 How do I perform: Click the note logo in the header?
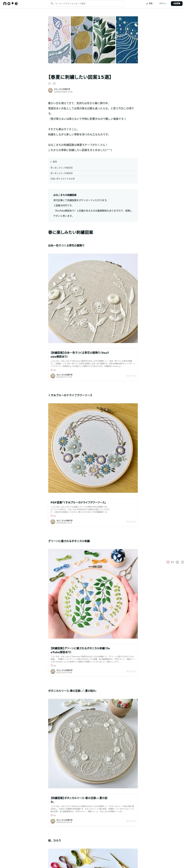[10, 3]
